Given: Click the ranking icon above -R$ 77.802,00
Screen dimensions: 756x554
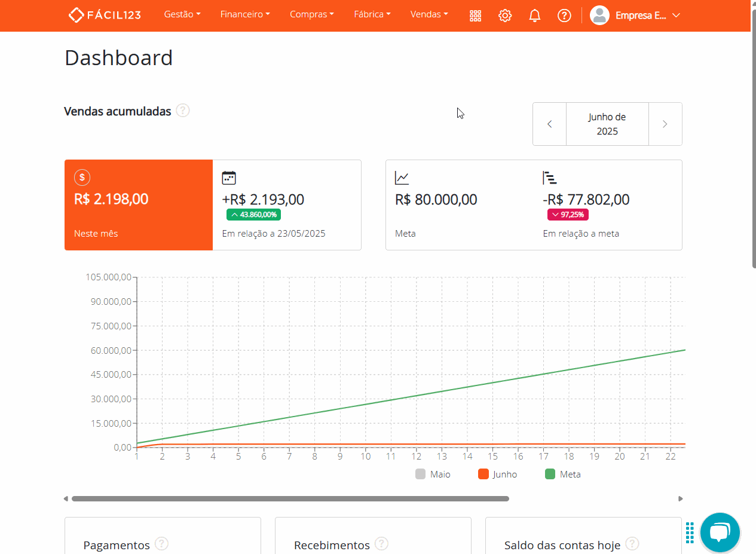Looking at the screenshot, I should coord(549,177).
